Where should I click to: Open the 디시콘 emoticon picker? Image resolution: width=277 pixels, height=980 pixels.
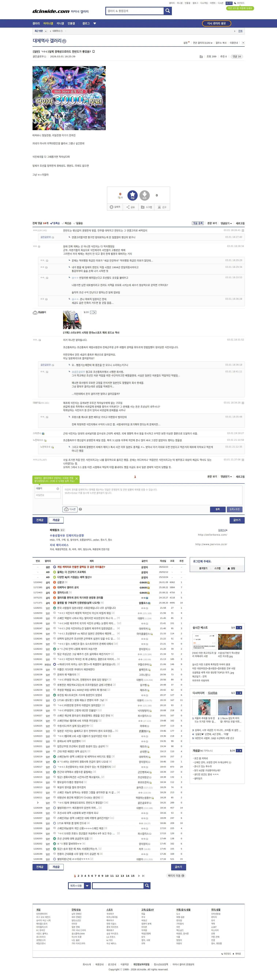tap(70, 509)
